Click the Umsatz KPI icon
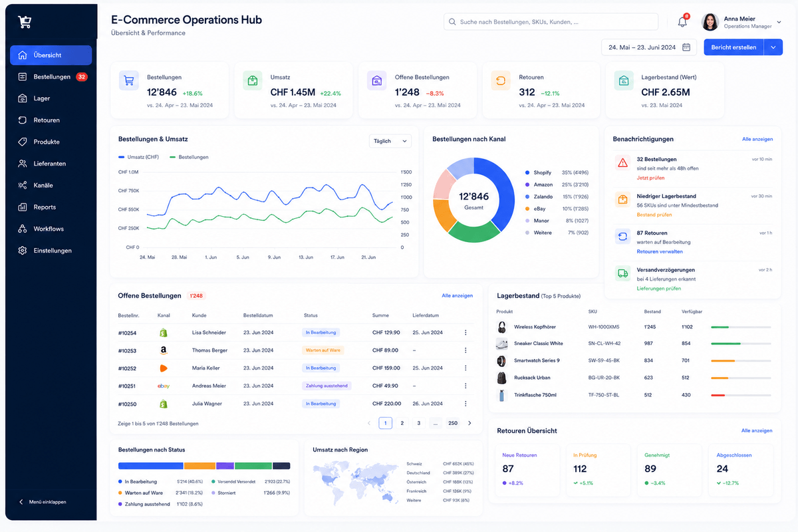The width and height of the screenshot is (798, 532). coord(253,81)
